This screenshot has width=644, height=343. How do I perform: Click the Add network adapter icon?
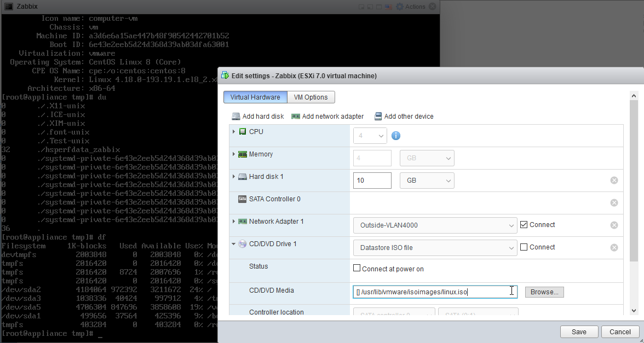pos(296,117)
